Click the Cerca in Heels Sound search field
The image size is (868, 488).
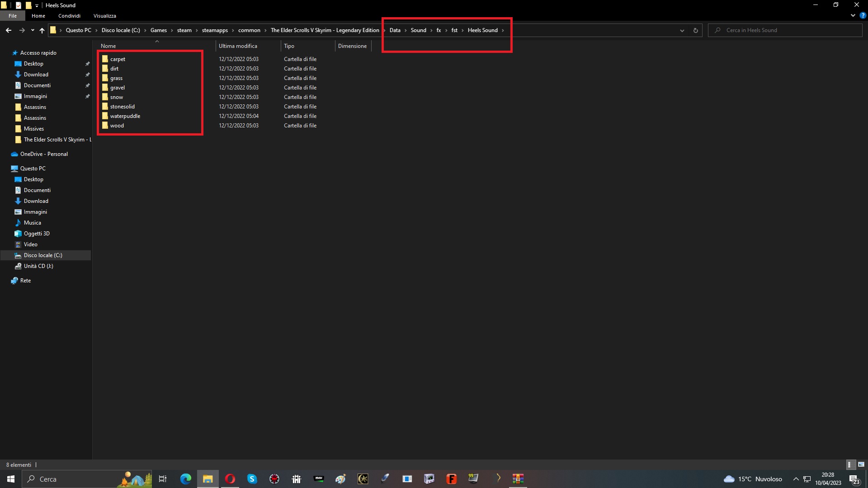pos(785,30)
